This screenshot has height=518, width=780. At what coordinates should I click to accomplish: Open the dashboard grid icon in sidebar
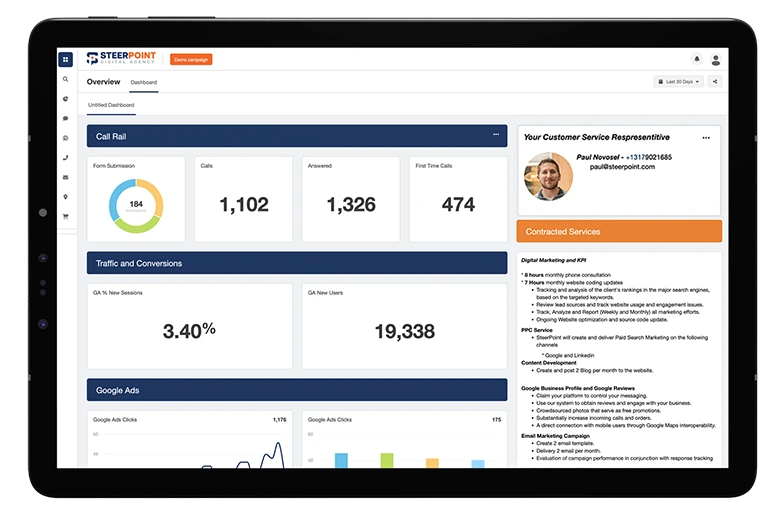click(66, 60)
